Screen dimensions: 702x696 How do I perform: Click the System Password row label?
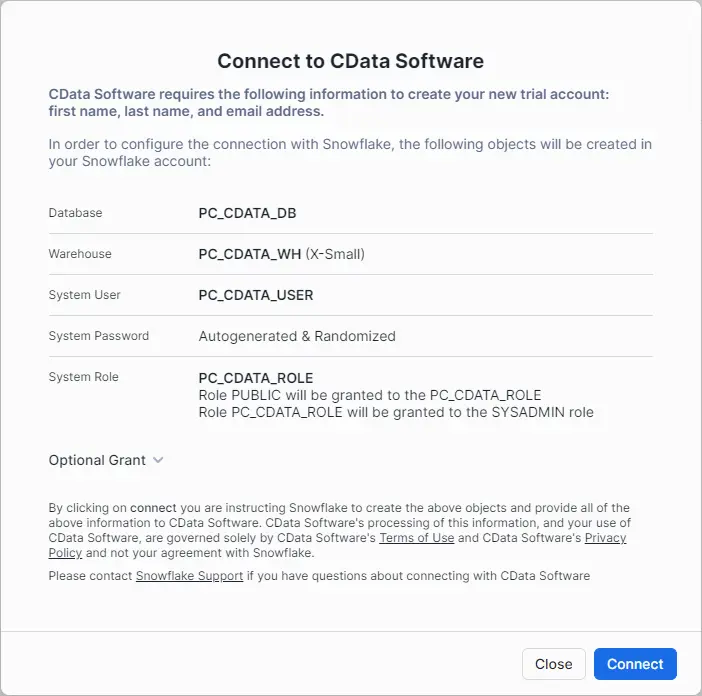tap(98, 336)
